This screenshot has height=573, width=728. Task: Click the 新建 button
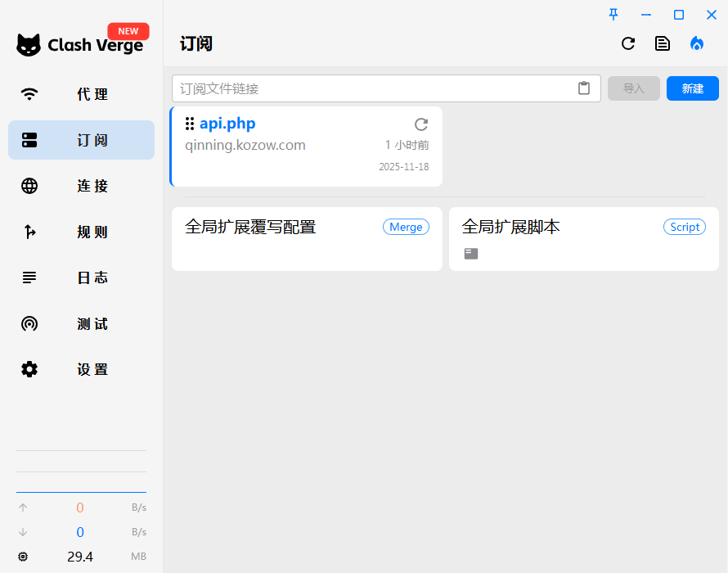pyautogui.click(x=692, y=88)
